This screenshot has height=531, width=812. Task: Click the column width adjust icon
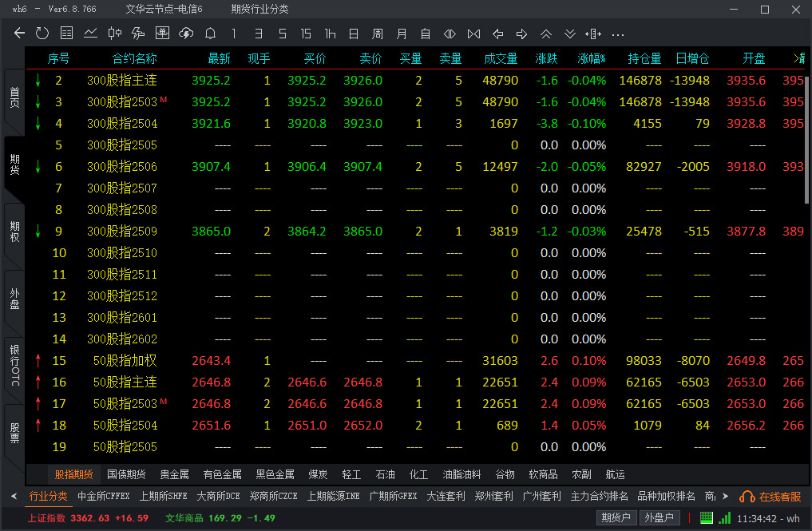(x=593, y=34)
